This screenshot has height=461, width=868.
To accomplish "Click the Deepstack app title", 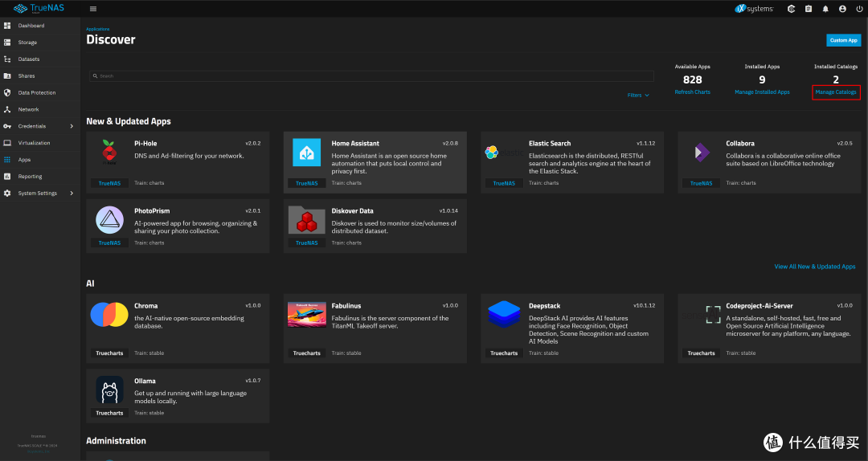I will (x=545, y=305).
